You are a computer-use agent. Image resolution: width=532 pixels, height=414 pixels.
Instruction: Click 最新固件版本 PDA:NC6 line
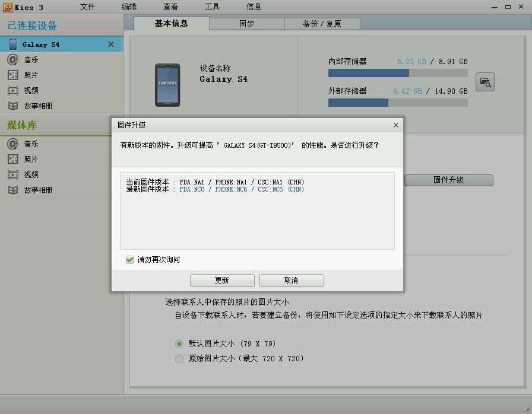[215, 189]
